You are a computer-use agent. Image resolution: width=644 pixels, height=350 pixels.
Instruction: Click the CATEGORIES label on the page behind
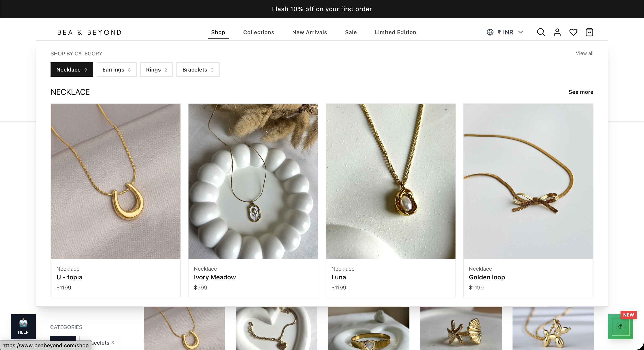pyautogui.click(x=66, y=327)
